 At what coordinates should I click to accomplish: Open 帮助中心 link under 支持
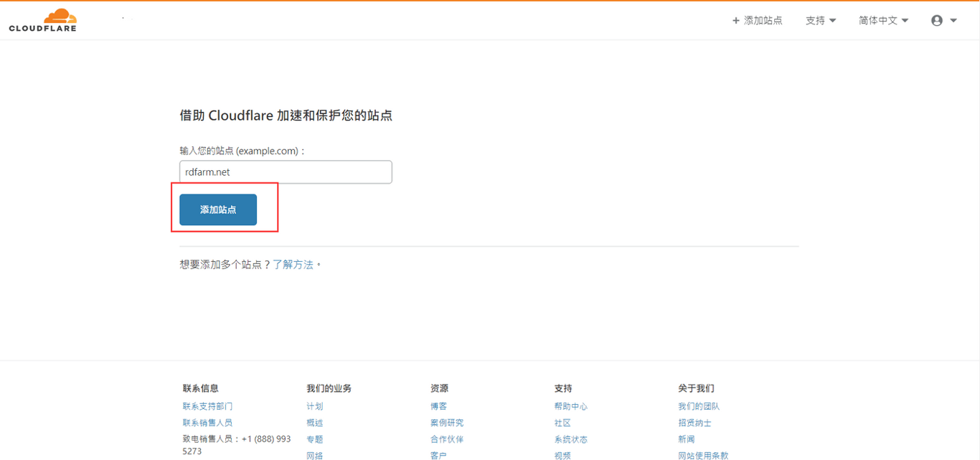(571, 406)
